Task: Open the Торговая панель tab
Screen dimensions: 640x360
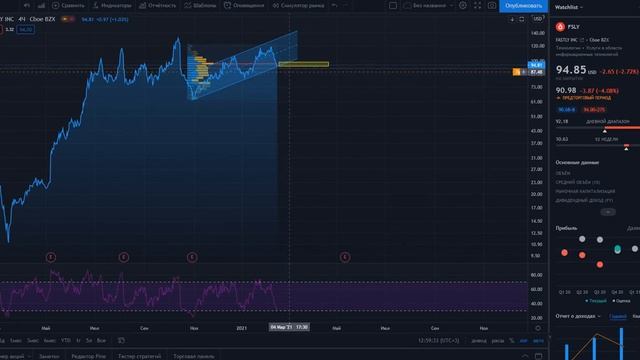Action: (194, 356)
